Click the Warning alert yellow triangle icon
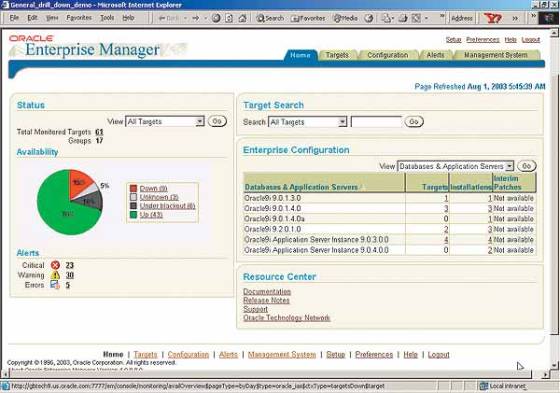This screenshot has height=393, width=560. pyautogui.click(x=55, y=275)
